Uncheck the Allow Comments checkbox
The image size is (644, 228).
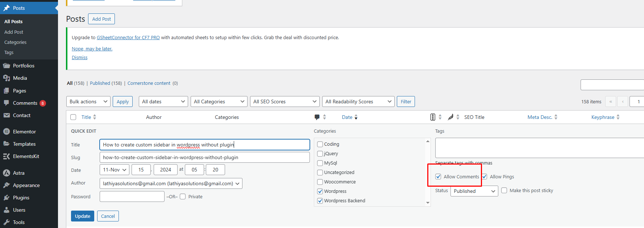click(x=438, y=177)
